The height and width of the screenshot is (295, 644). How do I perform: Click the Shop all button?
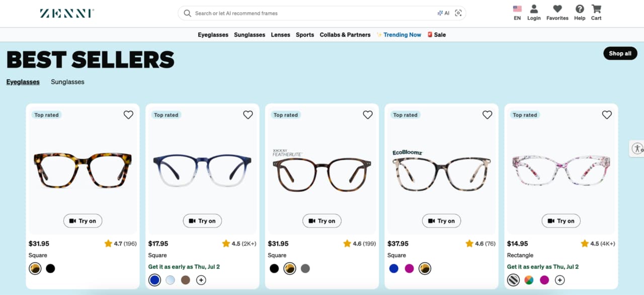pyautogui.click(x=620, y=53)
